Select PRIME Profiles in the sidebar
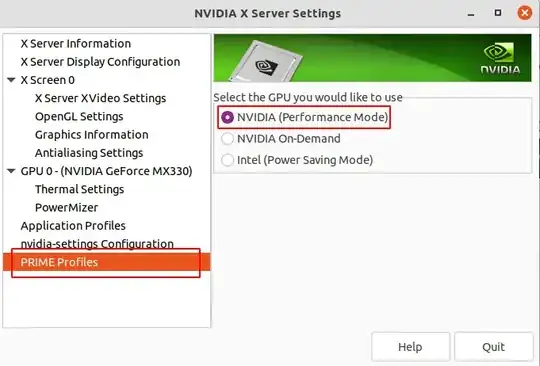 106,262
